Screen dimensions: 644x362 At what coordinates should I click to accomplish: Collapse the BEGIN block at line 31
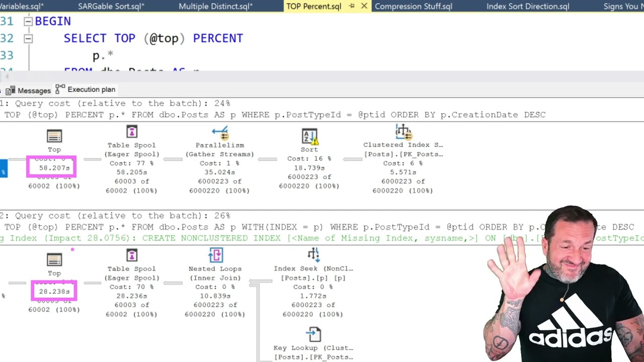[x=28, y=22]
